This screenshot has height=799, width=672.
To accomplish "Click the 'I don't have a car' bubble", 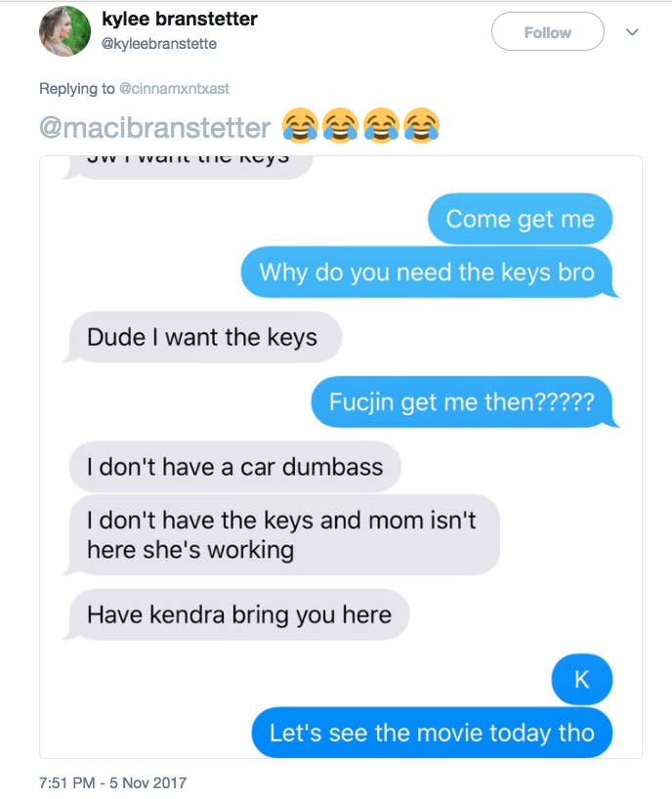I will (234, 467).
